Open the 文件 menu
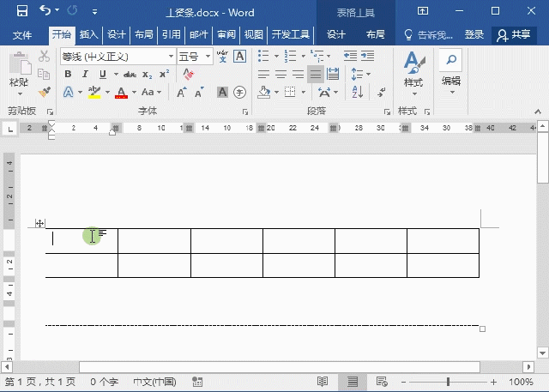Screen dimensions: 549x392 click(22, 34)
